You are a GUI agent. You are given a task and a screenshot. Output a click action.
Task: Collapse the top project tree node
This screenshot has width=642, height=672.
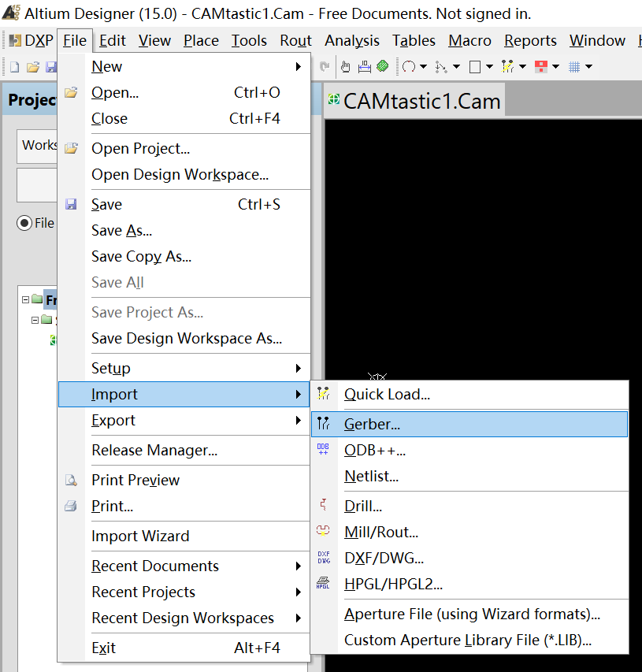pos(26,299)
